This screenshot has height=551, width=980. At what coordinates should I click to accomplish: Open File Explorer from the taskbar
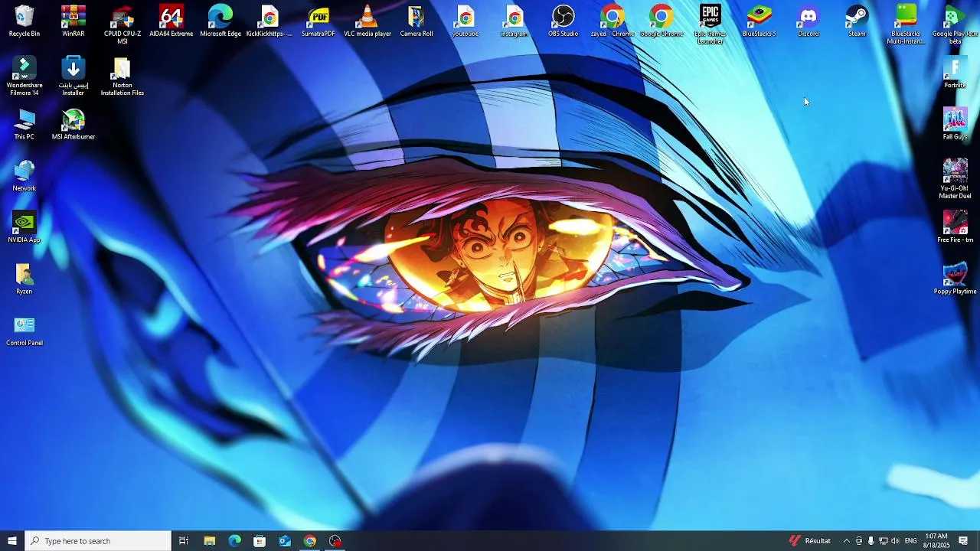(209, 541)
